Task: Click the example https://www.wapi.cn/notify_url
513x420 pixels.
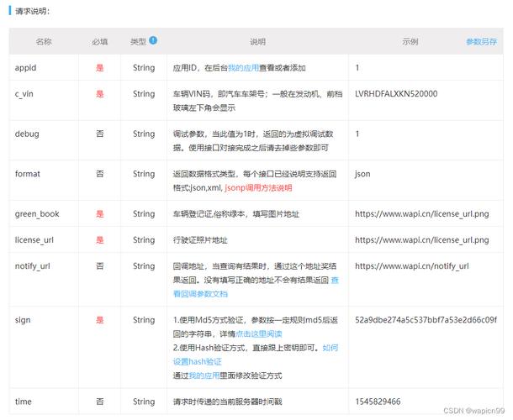Action: (412, 266)
